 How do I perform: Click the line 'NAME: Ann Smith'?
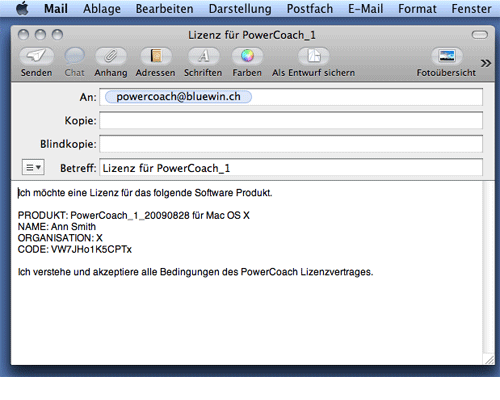(57, 227)
